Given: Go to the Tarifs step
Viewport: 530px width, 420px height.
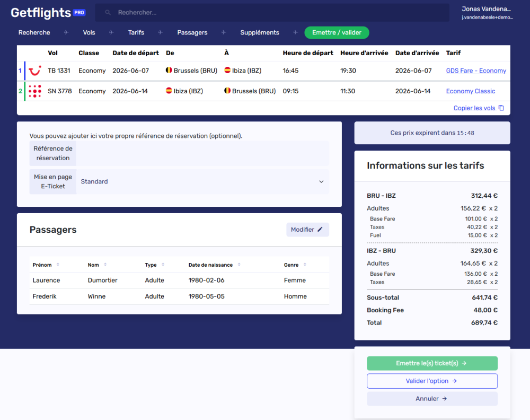Looking at the screenshot, I should pyautogui.click(x=136, y=32).
